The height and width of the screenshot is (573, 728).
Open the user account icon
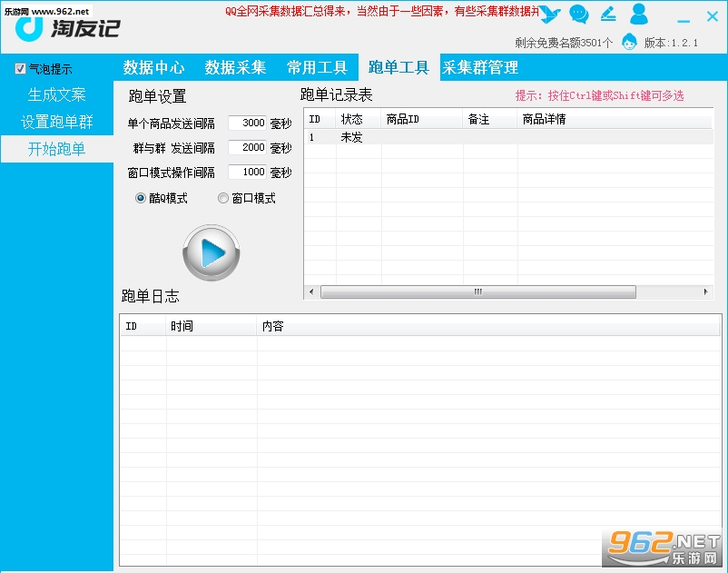639,14
